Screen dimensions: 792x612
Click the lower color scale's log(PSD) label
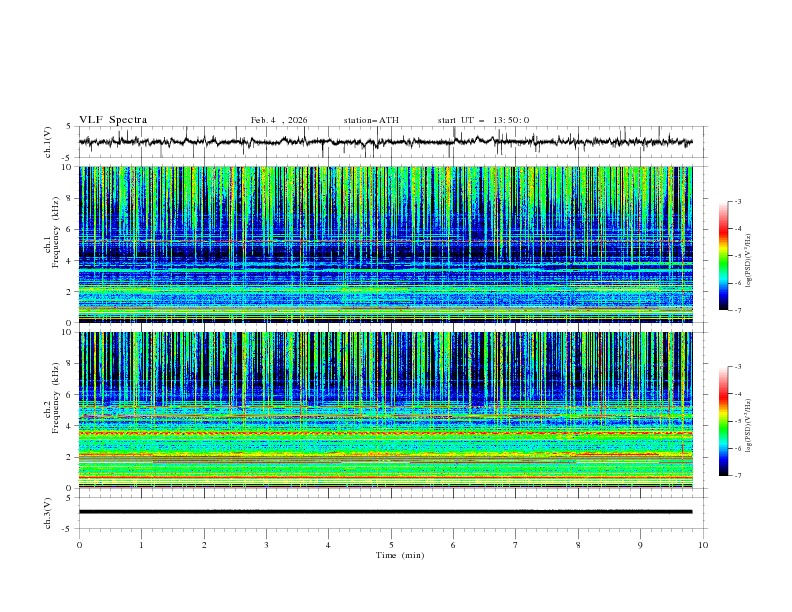point(748,426)
